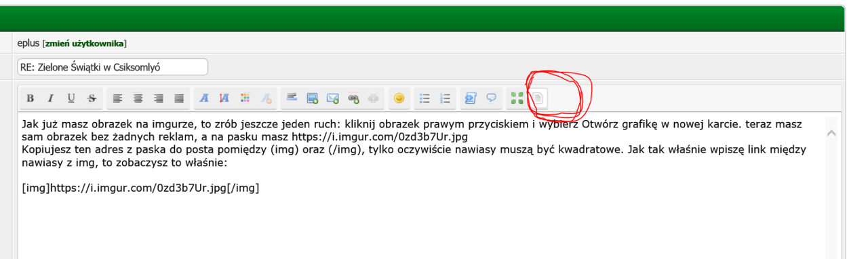Click the 'zmień użytkownika' link
The width and height of the screenshot is (868, 259).
85,43
